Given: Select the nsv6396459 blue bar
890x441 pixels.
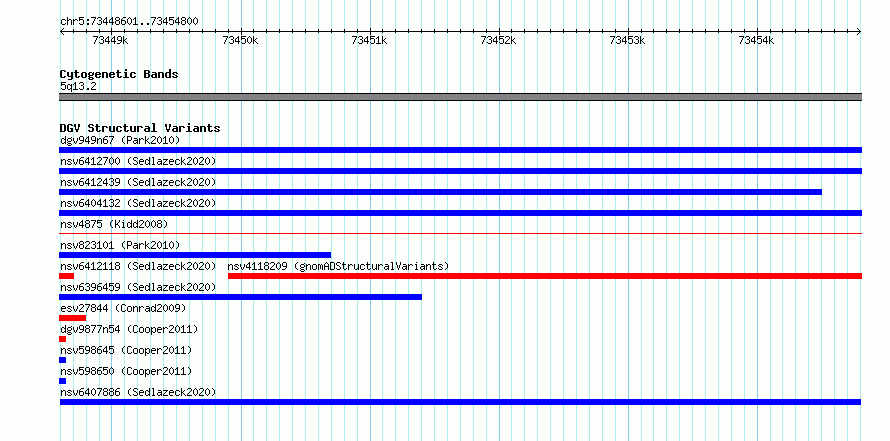Looking at the screenshot, I should click(x=241, y=297).
